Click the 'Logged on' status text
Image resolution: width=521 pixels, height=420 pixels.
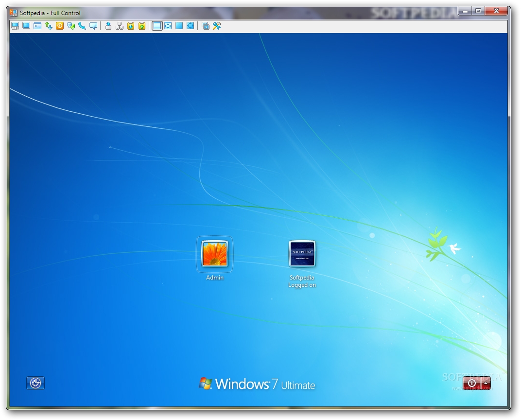[302, 285]
